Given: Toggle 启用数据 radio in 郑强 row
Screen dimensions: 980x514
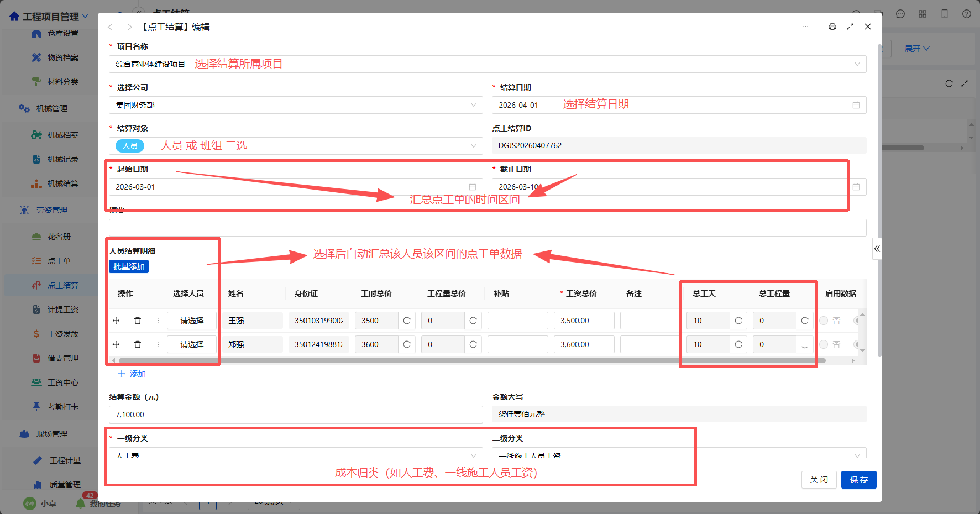Looking at the screenshot, I should pyautogui.click(x=824, y=344).
